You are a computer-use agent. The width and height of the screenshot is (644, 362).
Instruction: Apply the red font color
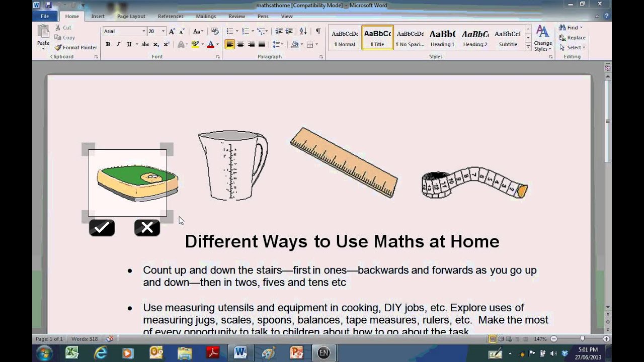[x=210, y=44]
